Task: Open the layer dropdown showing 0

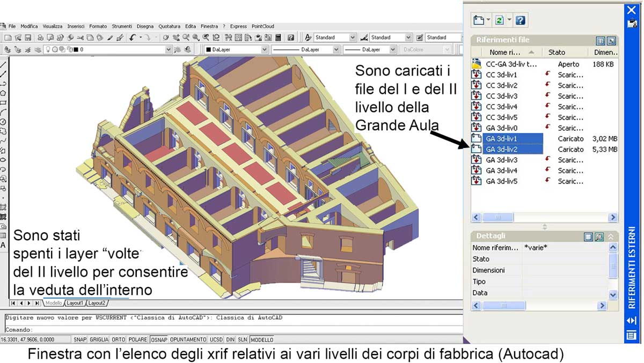Action: [x=169, y=49]
